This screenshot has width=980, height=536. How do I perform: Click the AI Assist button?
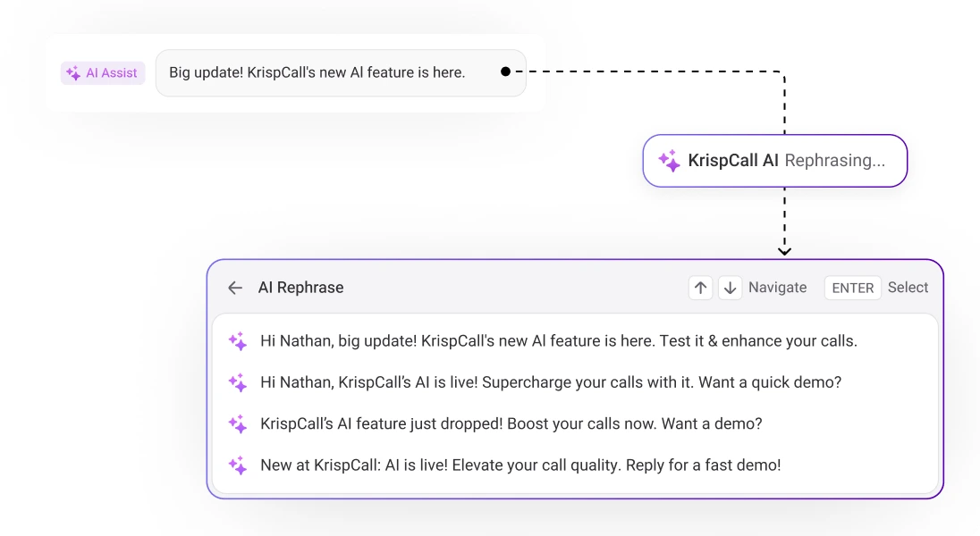tap(103, 72)
